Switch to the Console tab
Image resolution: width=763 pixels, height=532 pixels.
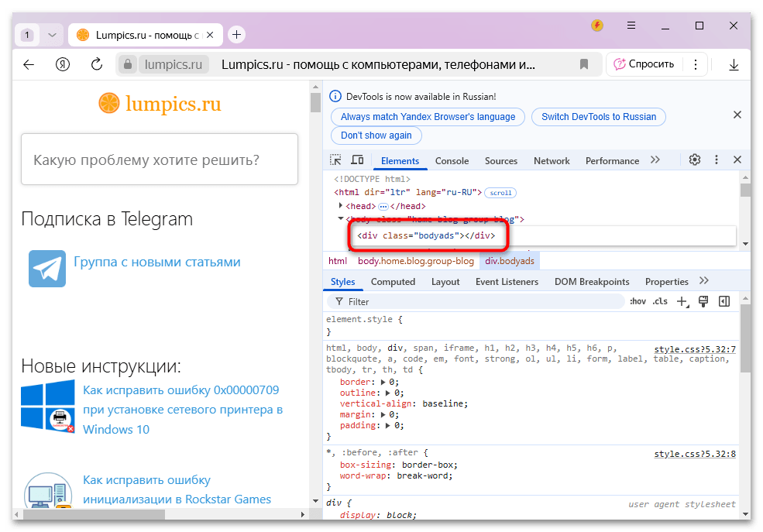(x=452, y=160)
